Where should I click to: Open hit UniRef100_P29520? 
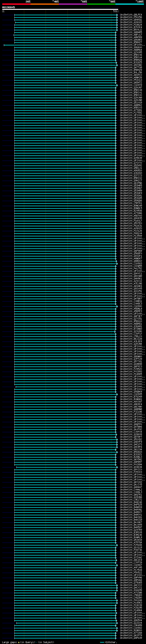click(x=131, y=369)
